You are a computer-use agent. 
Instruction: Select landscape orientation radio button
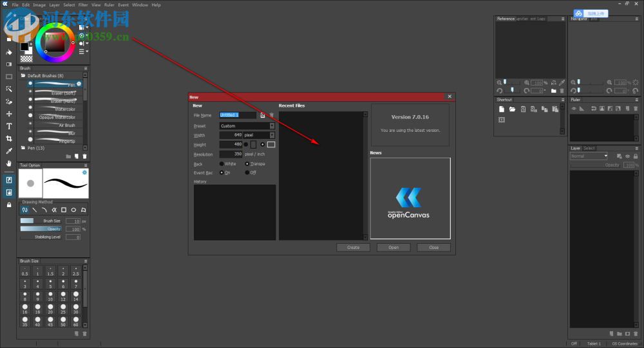coord(263,145)
